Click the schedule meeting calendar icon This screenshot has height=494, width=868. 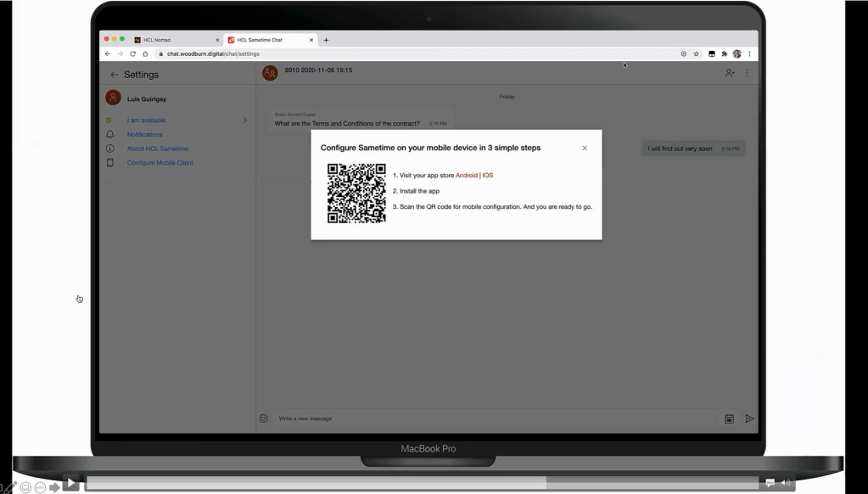[x=729, y=418]
